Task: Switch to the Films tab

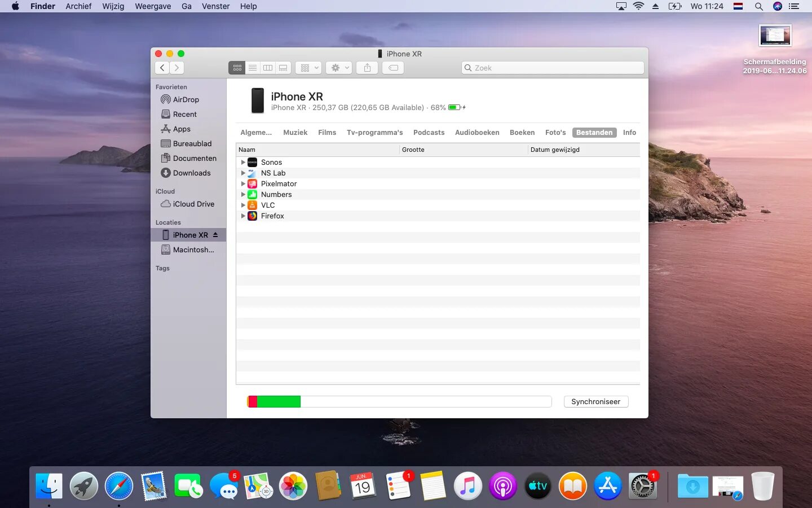Action: pos(327,133)
